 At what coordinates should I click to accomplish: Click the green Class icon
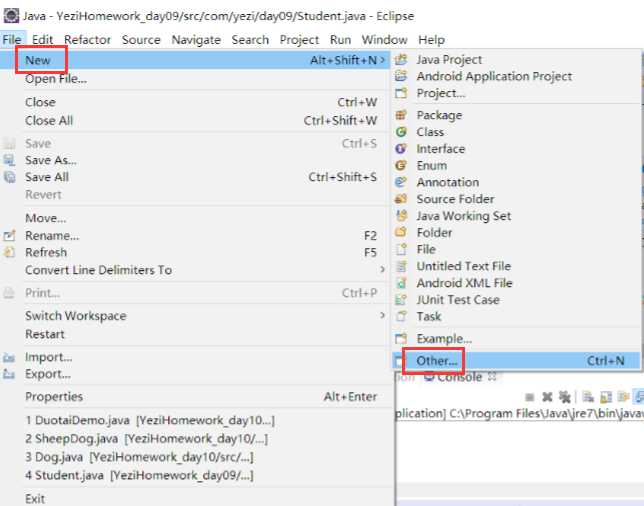401,132
